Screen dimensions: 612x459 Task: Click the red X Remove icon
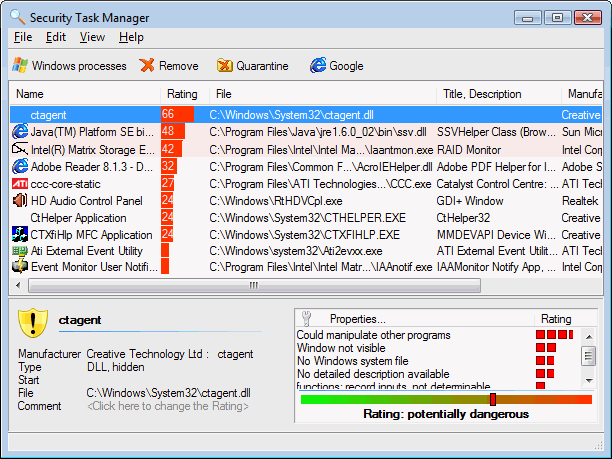(x=147, y=66)
